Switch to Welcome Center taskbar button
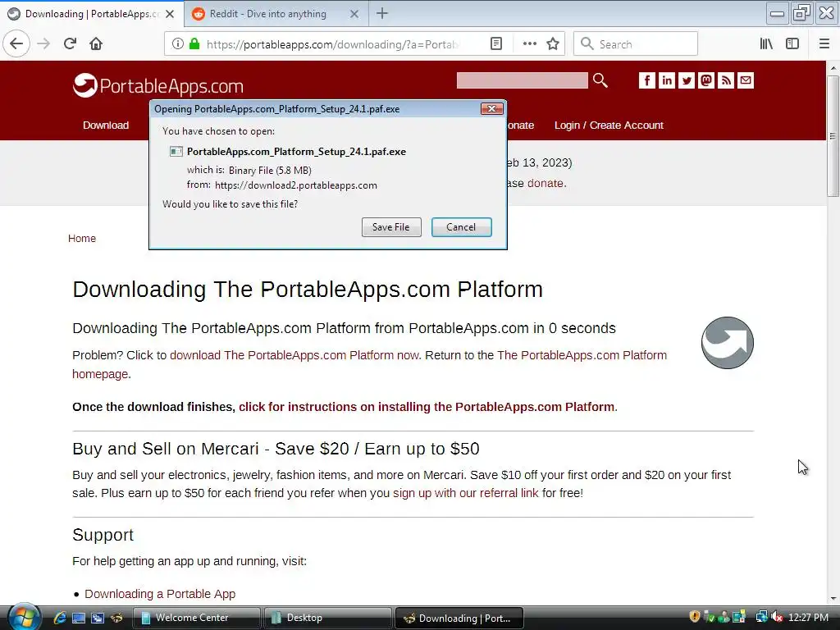 pyautogui.click(x=197, y=618)
